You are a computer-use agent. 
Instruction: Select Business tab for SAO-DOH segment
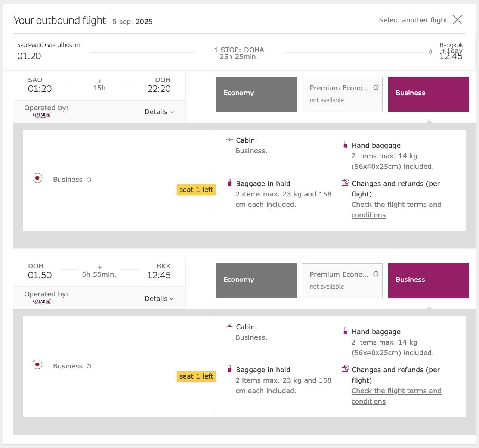429,94
